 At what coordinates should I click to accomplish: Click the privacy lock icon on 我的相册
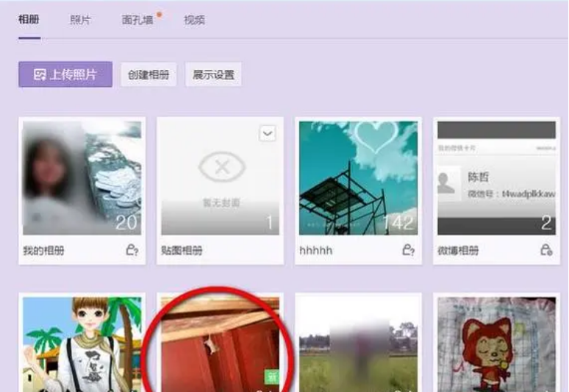[132, 251]
